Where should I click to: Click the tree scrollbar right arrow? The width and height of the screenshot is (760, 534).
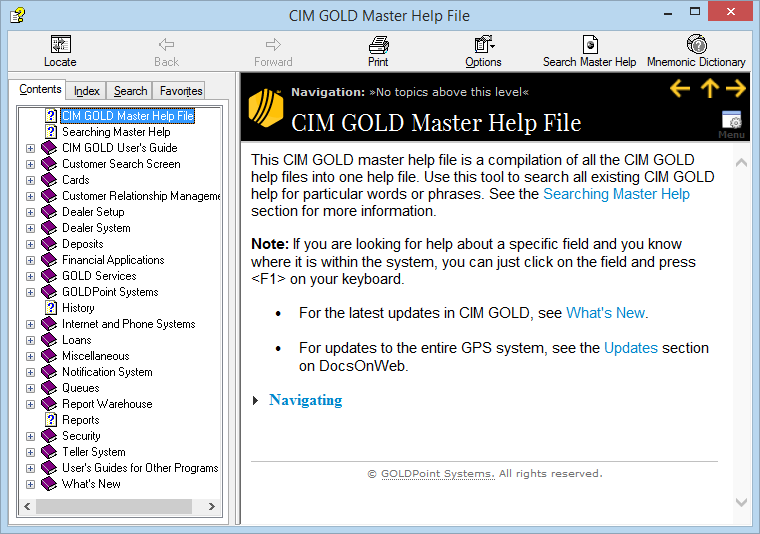pos(212,506)
